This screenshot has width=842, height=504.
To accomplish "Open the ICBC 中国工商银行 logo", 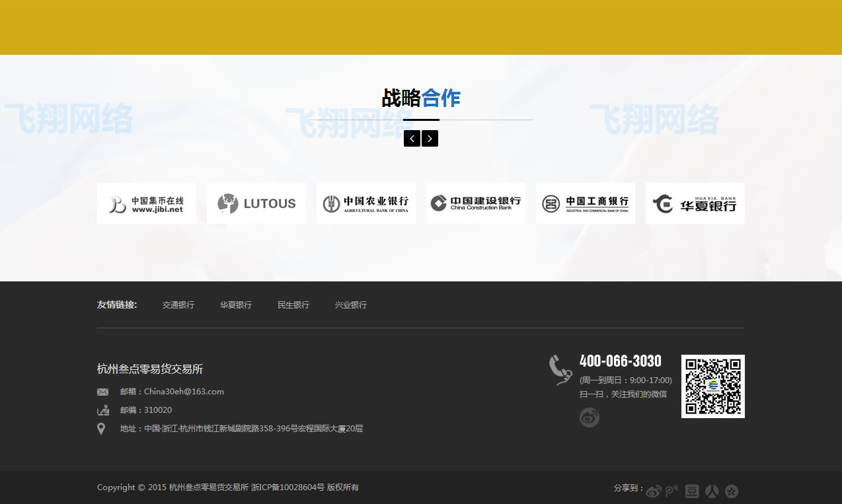I will click(x=586, y=203).
